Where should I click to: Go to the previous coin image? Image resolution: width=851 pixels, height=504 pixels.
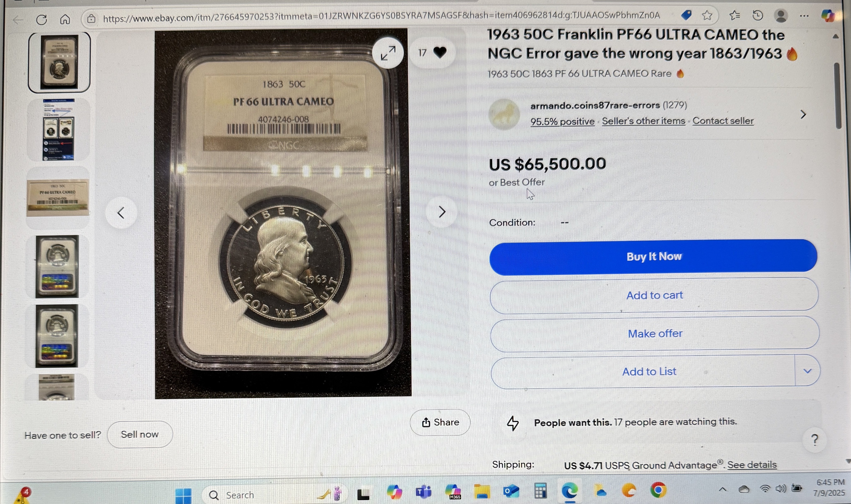tap(121, 213)
